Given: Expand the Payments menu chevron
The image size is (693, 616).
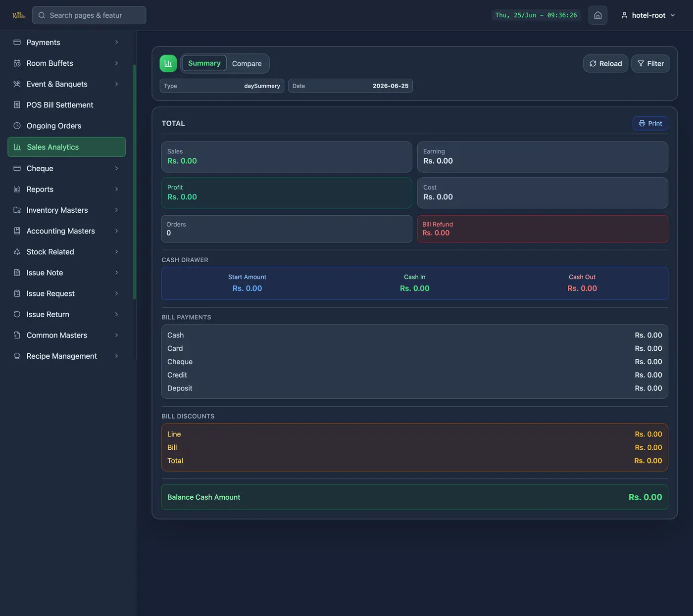Looking at the screenshot, I should click(116, 43).
